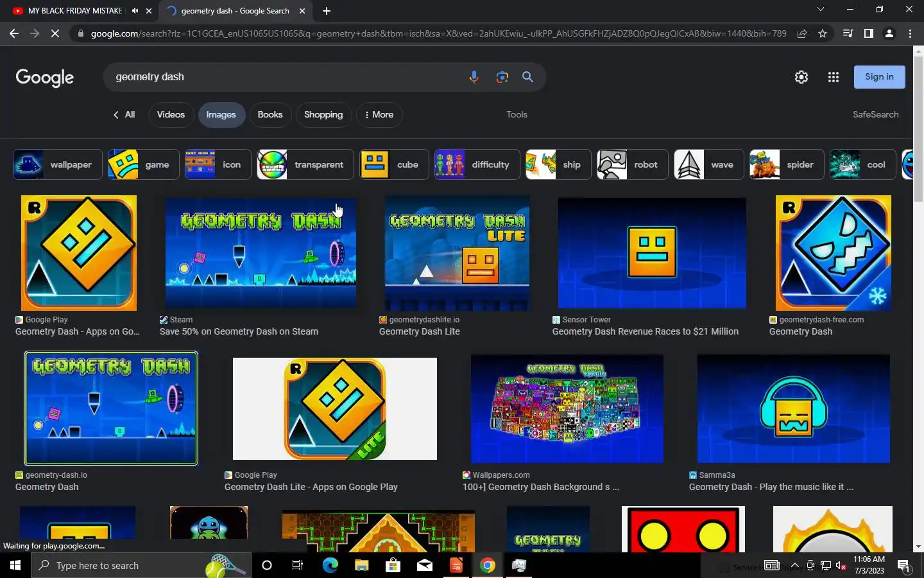Stop loading the current page
The width and height of the screenshot is (924, 578).
(x=55, y=33)
